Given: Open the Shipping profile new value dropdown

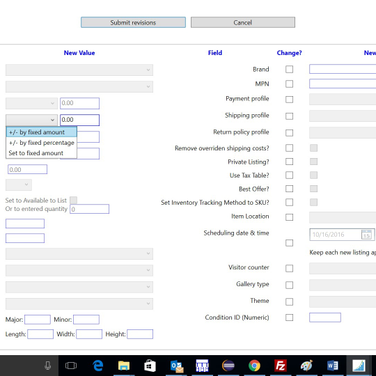Looking at the screenshot, I should point(343,116).
